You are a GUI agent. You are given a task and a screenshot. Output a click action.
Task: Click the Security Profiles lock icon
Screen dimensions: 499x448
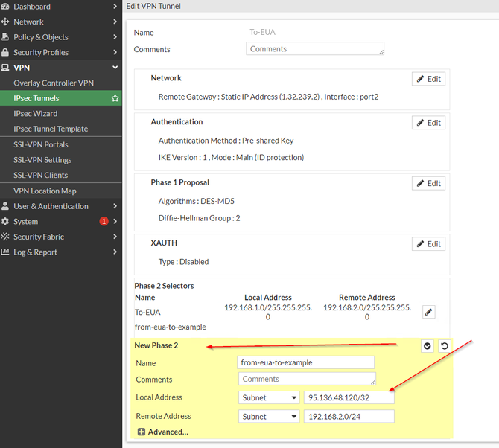(6, 53)
